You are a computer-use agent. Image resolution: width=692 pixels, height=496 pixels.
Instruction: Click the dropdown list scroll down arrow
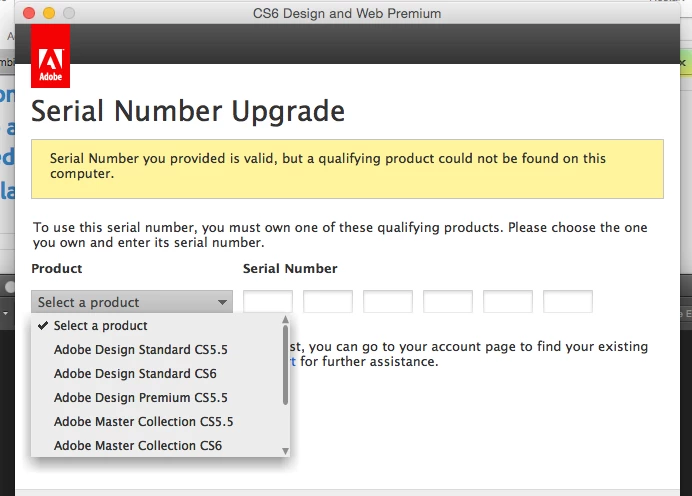(x=286, y=451)
